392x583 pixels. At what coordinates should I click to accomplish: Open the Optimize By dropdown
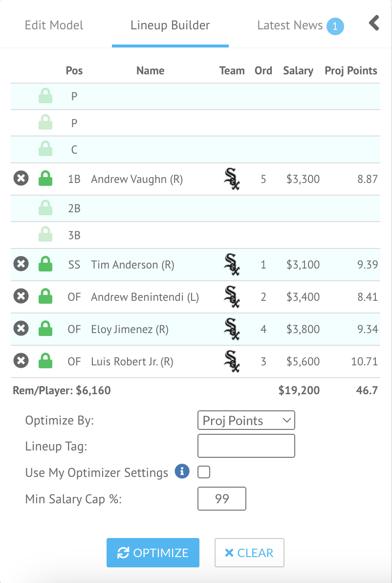coord(246,421)
